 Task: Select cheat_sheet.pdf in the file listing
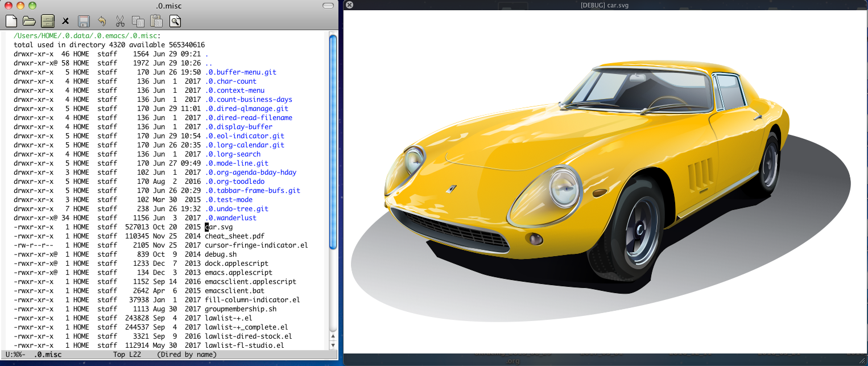click(x=235, y=236)
